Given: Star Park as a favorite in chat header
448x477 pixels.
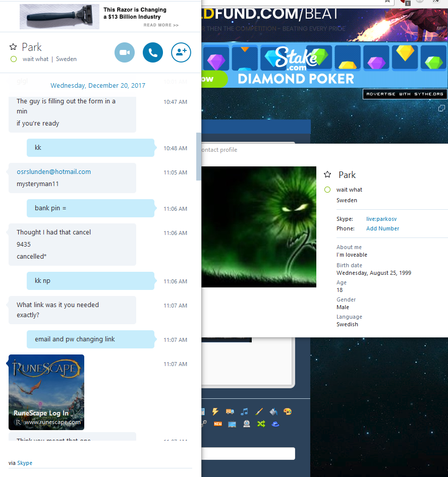Looking at the screenshot, I should pyautogui.click(x=13, y=47).
